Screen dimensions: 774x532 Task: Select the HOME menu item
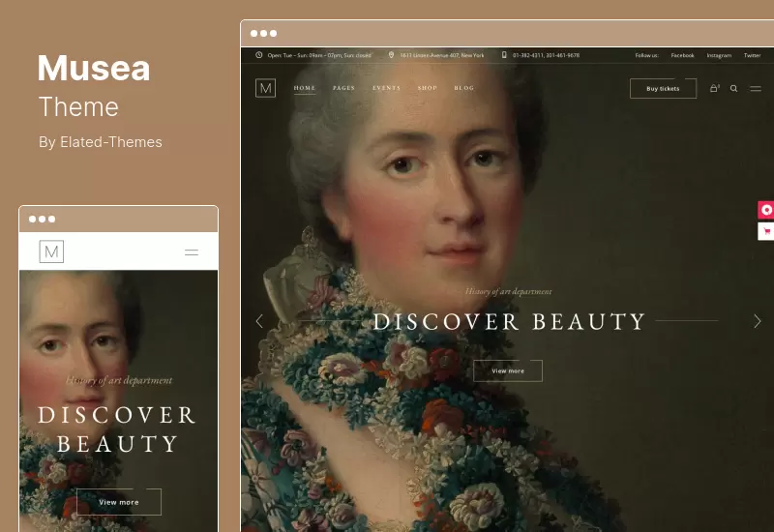[305, 88]
